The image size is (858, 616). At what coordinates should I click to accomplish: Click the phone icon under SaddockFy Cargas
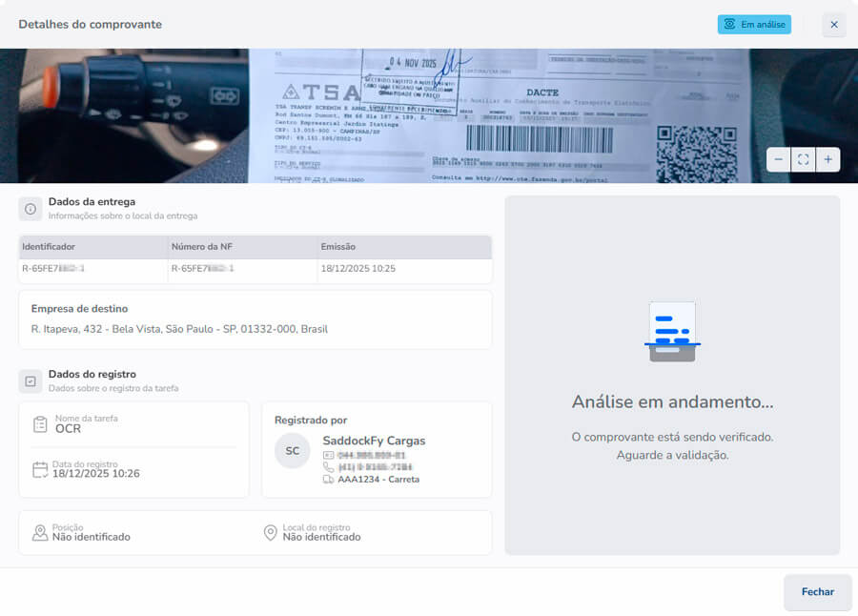(x=328, y=467)
